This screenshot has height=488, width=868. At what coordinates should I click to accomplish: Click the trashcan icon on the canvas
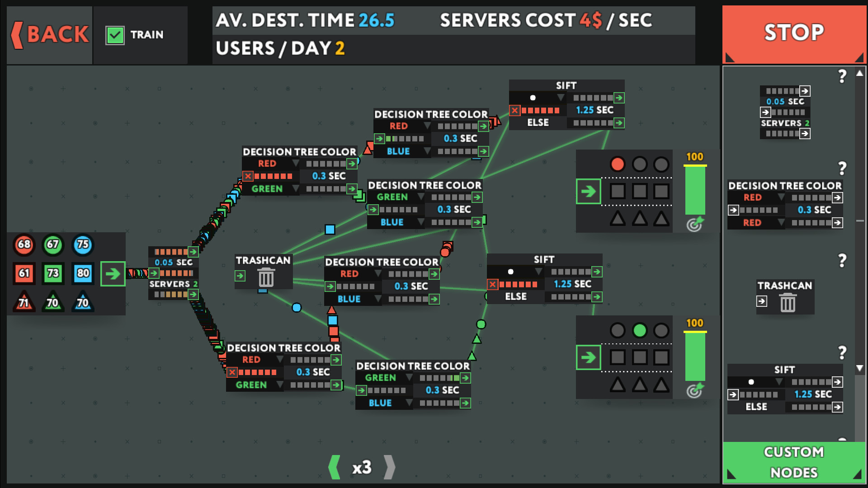[x=266, y=277]
